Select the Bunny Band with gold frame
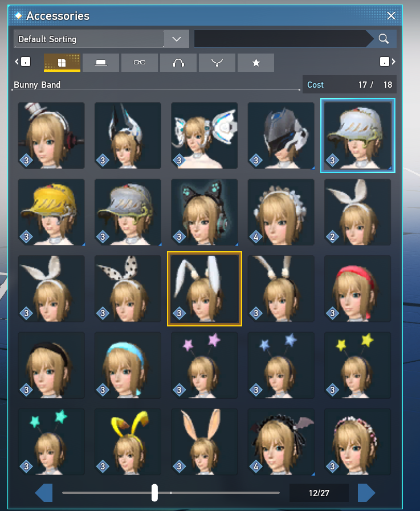 point(205,289)
